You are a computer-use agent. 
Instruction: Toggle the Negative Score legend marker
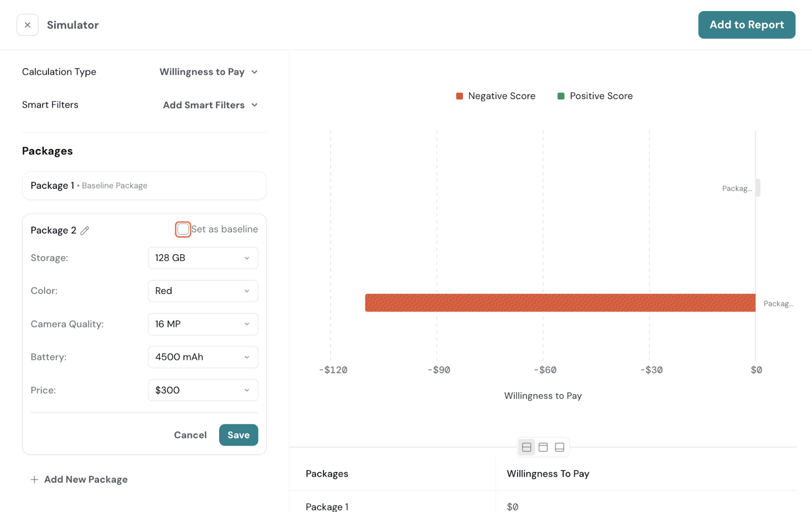tap(459, 96)
